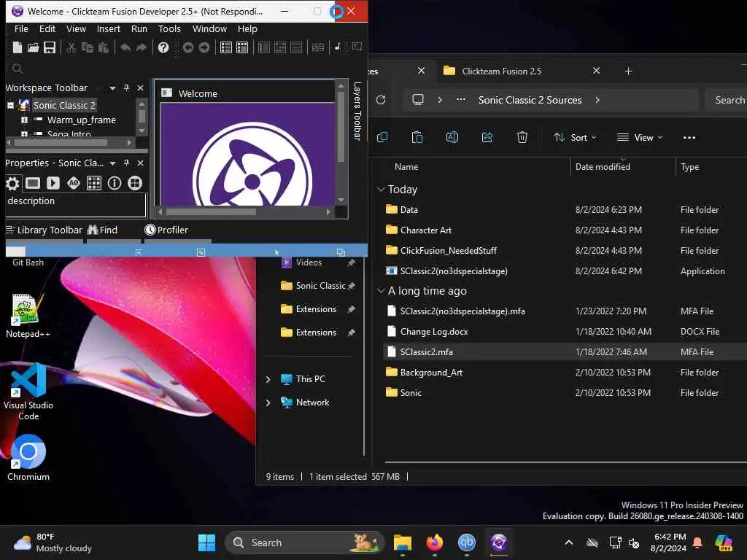Image resolution: width=747 pixels, height=560 pixels.
Task: Open the File menu
Action: (x=21, y=28)
